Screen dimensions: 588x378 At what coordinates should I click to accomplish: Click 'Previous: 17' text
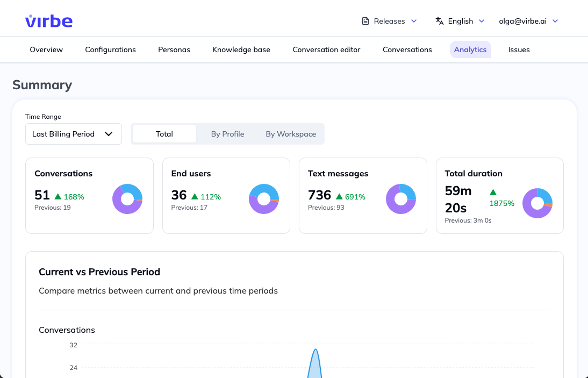[x=189, y=208]
